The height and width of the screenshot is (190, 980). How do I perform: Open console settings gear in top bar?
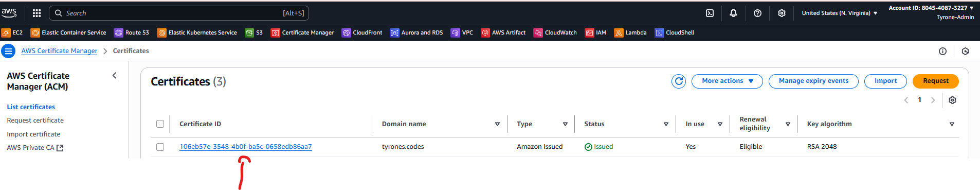point(782,13)
